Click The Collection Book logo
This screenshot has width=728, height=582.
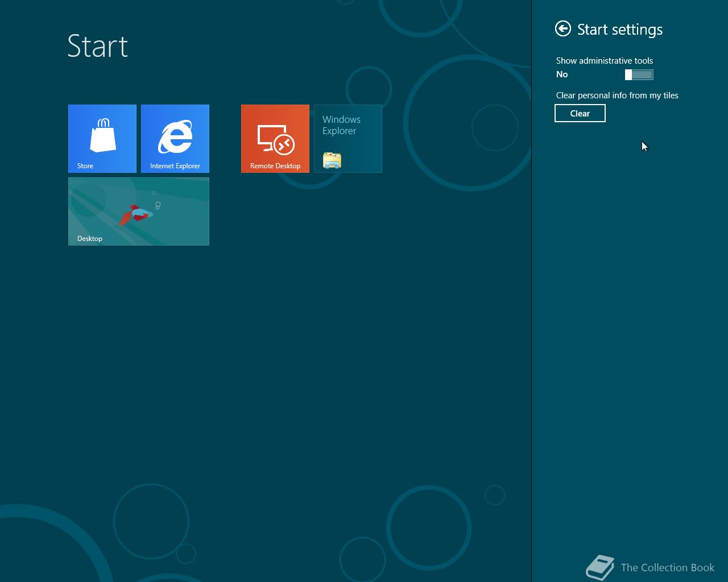click(600, 567)
